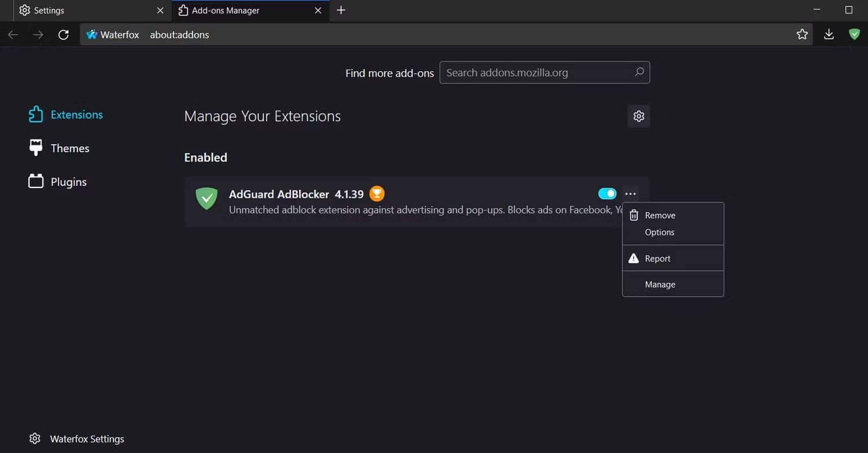Click the recommended extension trophy badge

coord(377,193)
